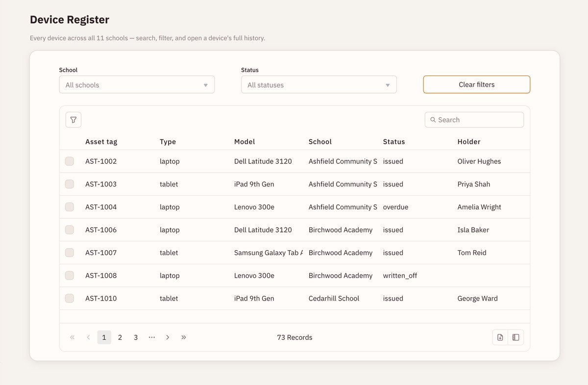The height and width of the screenshot is (385, 588).
Task: Sort by Asset tag column header
Action: coord(101,142)
